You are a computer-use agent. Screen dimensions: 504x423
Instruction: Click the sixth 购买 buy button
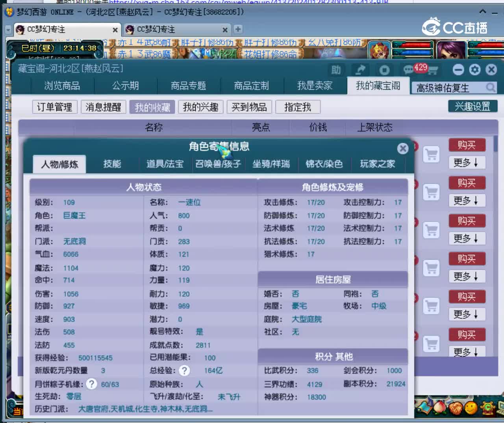coord(467,335)
